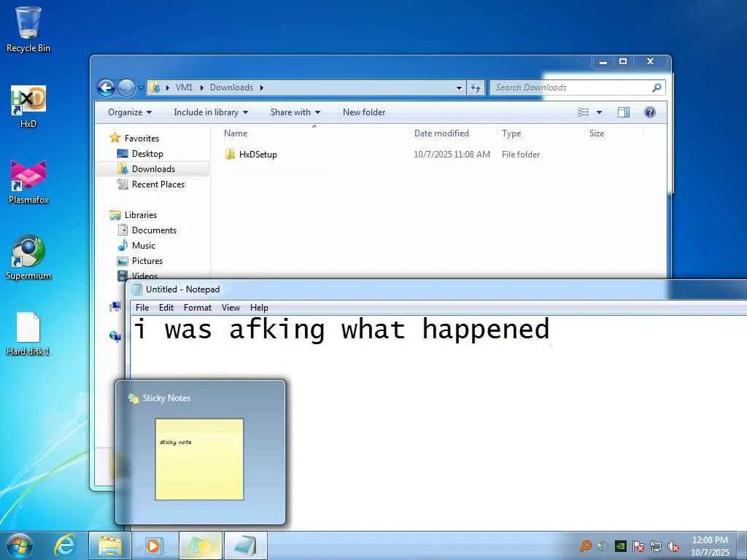Click the VM1 breadcrumb in address bar
The width and height of the screenshot is (747, 560).
click(x=184, y=87)
